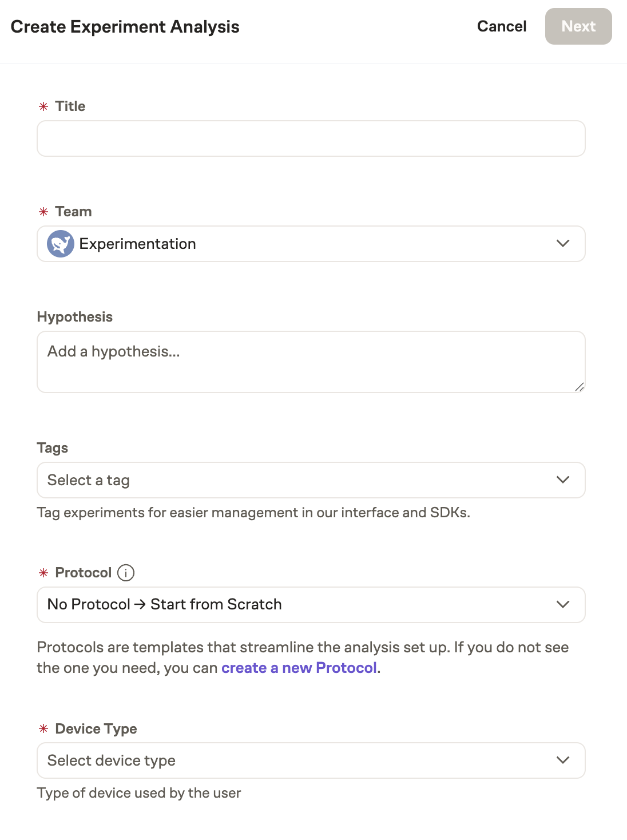Click the Experimentation team avatar icon

[61, 243]
